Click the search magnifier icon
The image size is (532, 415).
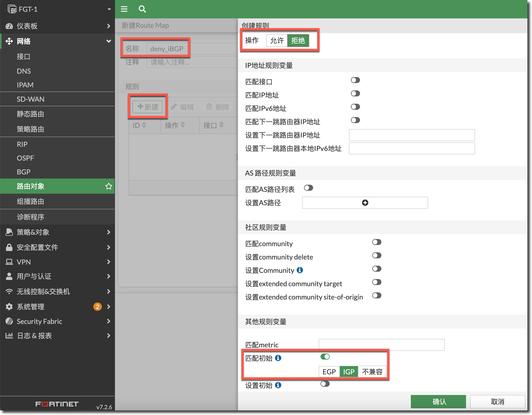pos(142,9)
